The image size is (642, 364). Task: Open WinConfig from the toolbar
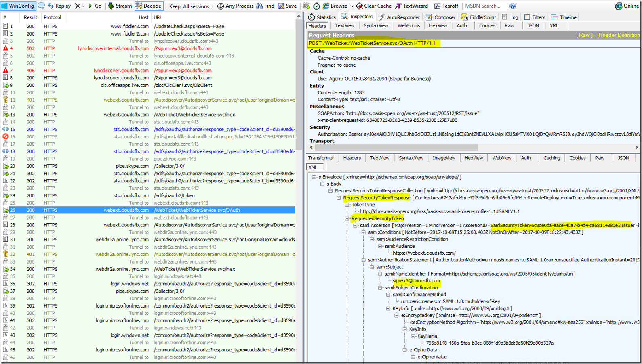(18, 6)
